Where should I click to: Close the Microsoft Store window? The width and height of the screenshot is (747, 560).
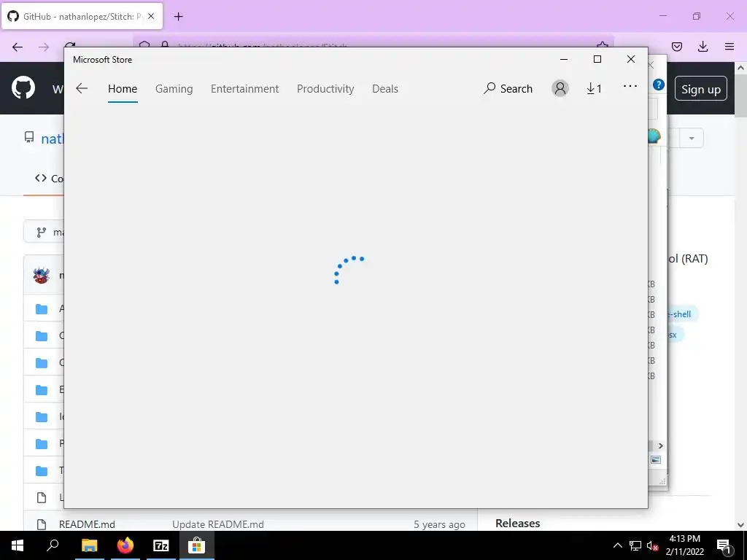(631, 59)
